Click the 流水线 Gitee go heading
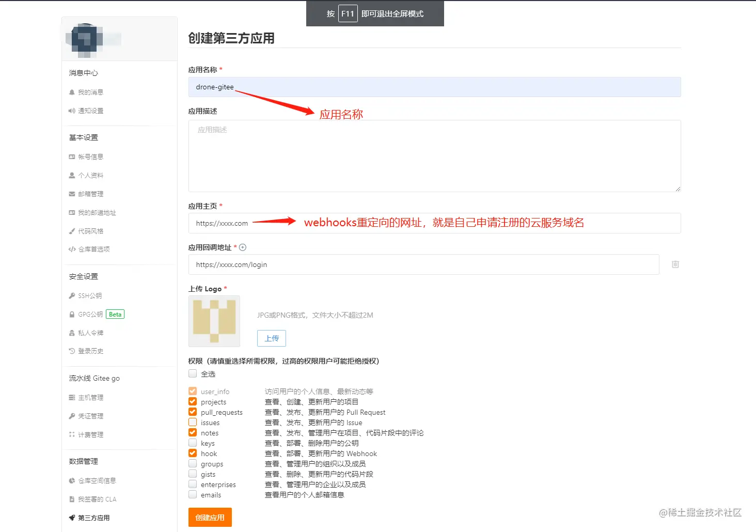The height and width of the screenshot is (532, 756). 94,379
